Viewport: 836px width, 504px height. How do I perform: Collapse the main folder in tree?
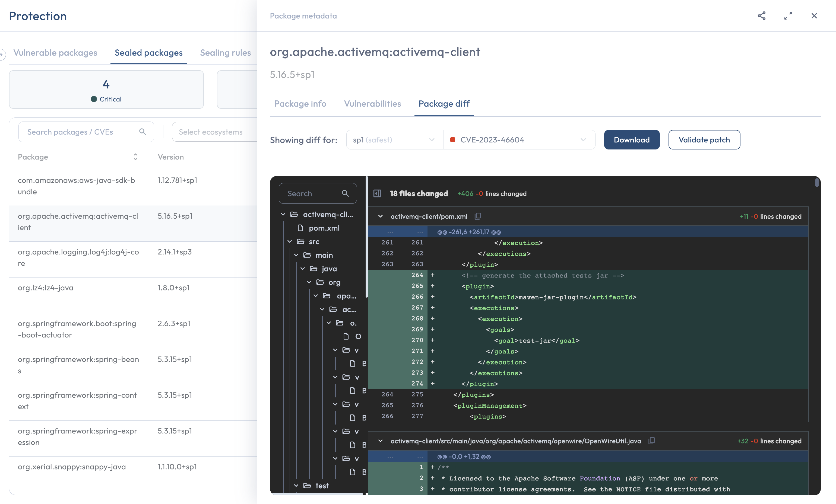pos(296,255)
